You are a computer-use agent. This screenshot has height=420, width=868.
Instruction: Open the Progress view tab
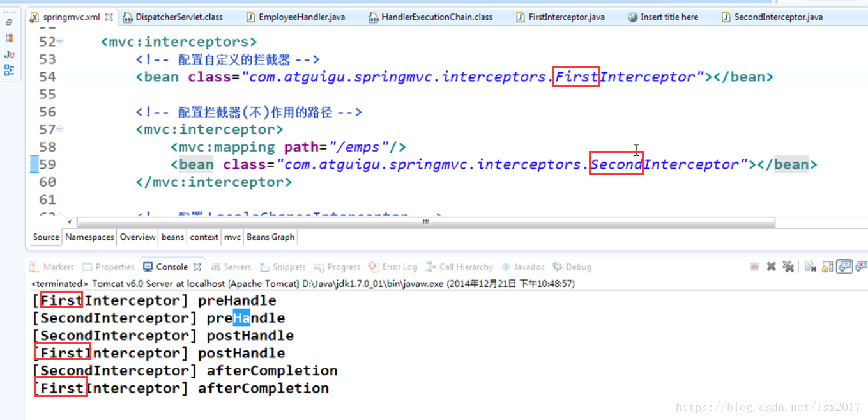[337, 267]
